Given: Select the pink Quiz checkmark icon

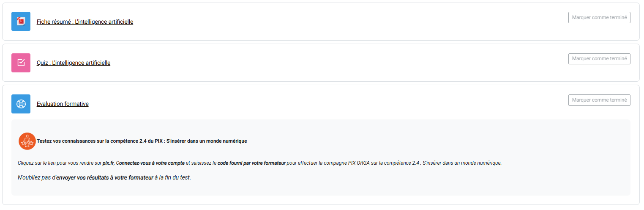Looking at the screenshot, I should point(21,63).
